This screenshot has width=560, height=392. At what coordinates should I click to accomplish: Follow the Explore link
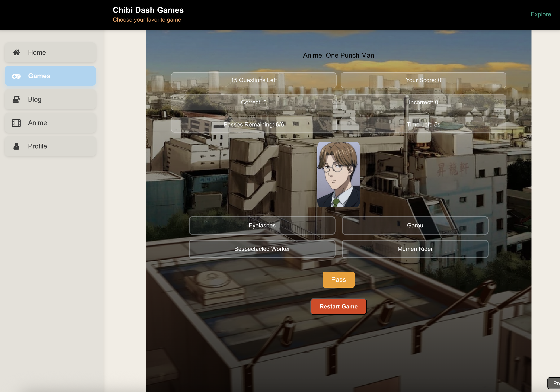[x=541, y=14]
